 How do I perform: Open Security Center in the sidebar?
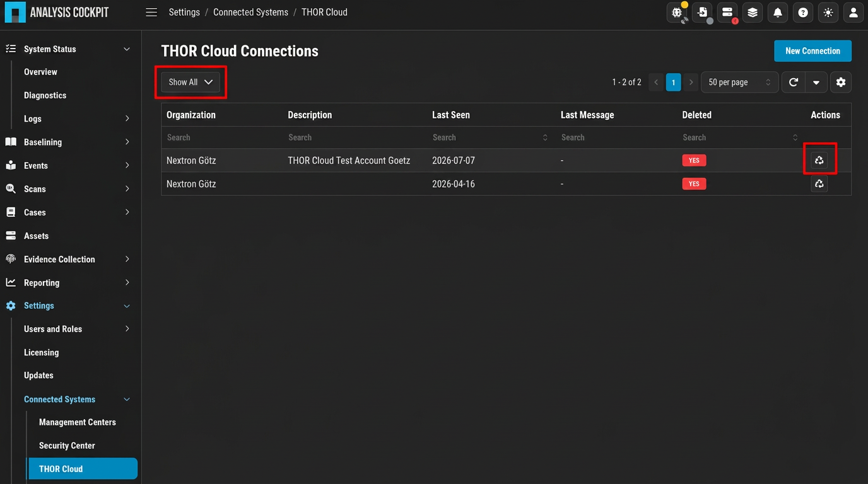point(67,446)
